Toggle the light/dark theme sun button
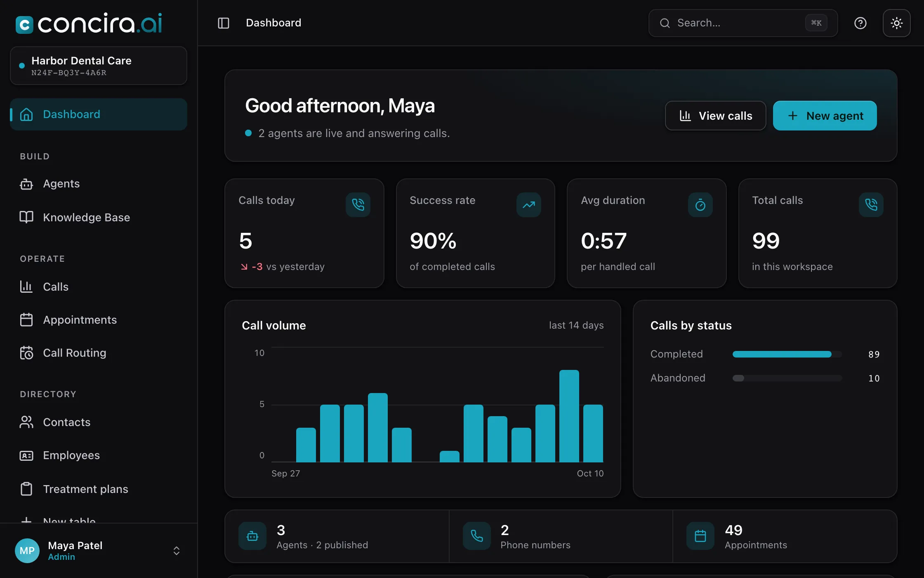Screen dimensions: 924x578 point(896,23)
